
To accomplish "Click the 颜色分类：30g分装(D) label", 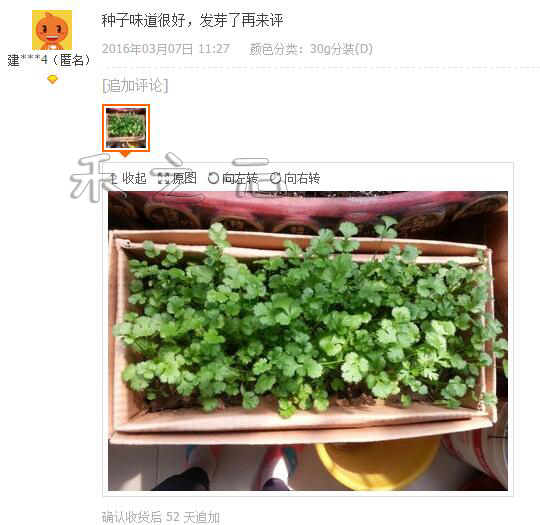I will tap(311, 49).
